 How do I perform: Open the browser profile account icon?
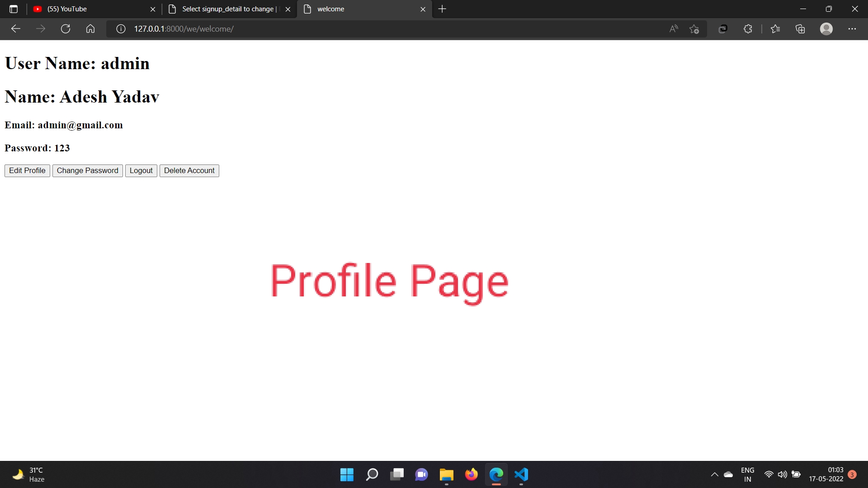coord(826,28)
